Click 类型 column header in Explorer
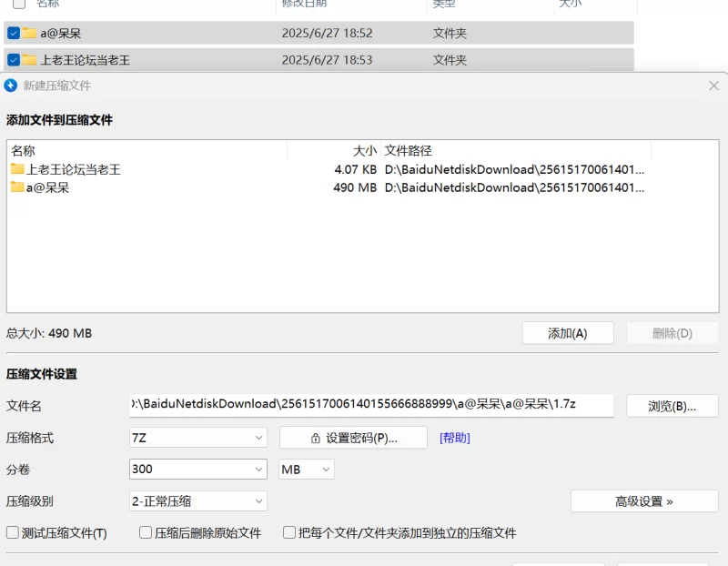 click(x=444, y=4)
